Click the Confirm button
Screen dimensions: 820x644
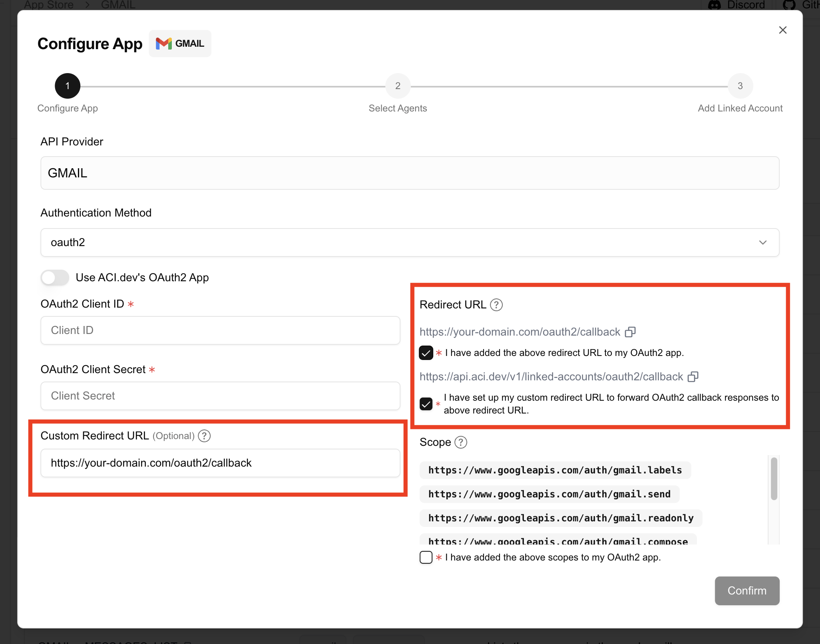coord(747,590)
